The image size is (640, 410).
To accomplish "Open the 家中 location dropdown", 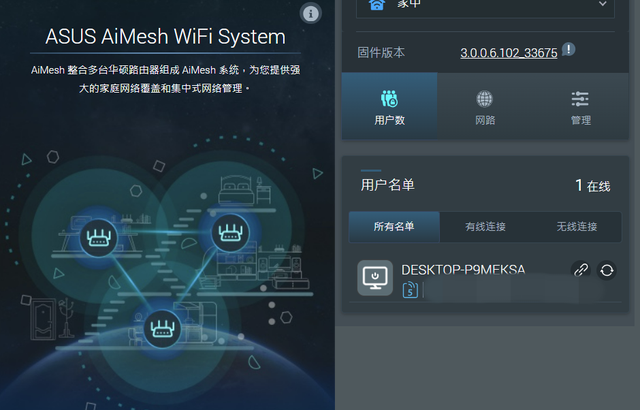I will coord(485,6).
